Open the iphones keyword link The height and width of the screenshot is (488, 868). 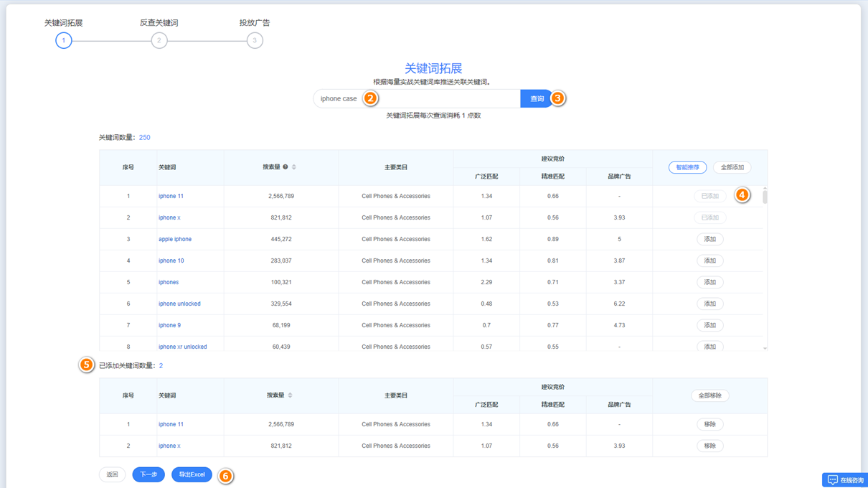(169, 282)
